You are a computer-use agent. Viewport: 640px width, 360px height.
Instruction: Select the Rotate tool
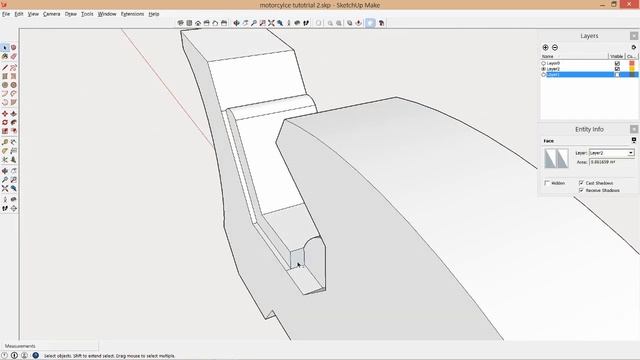pos(5,122)
